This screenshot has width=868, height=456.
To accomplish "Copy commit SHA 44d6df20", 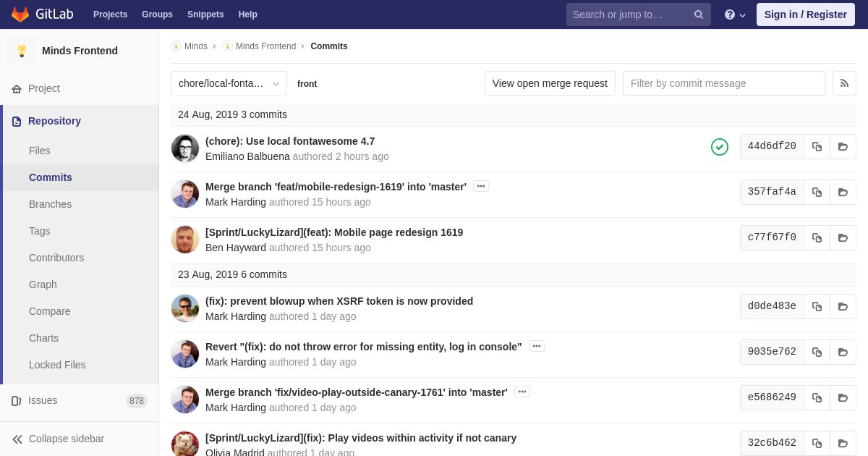I will pos(817,147).
